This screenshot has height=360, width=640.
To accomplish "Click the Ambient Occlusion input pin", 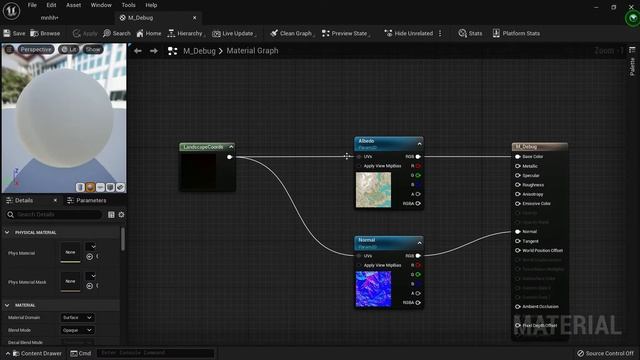I will coord(518,307).
